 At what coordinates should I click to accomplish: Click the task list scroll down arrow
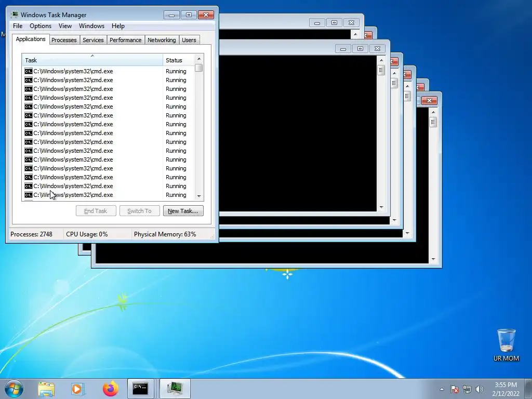click(199, 196)
